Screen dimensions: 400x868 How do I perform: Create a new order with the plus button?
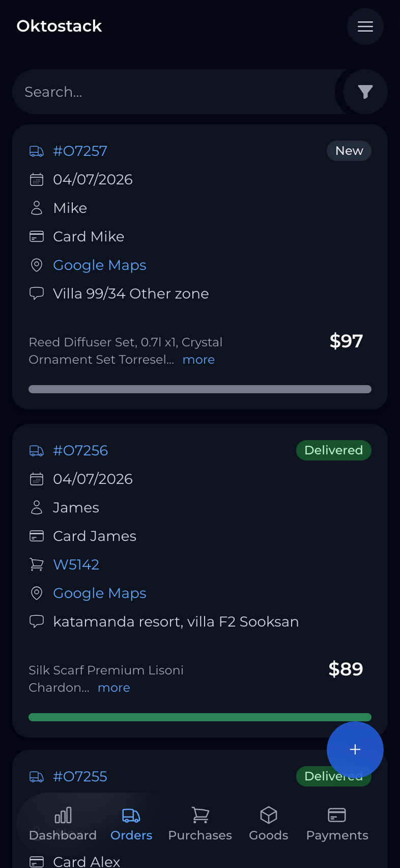355,749
